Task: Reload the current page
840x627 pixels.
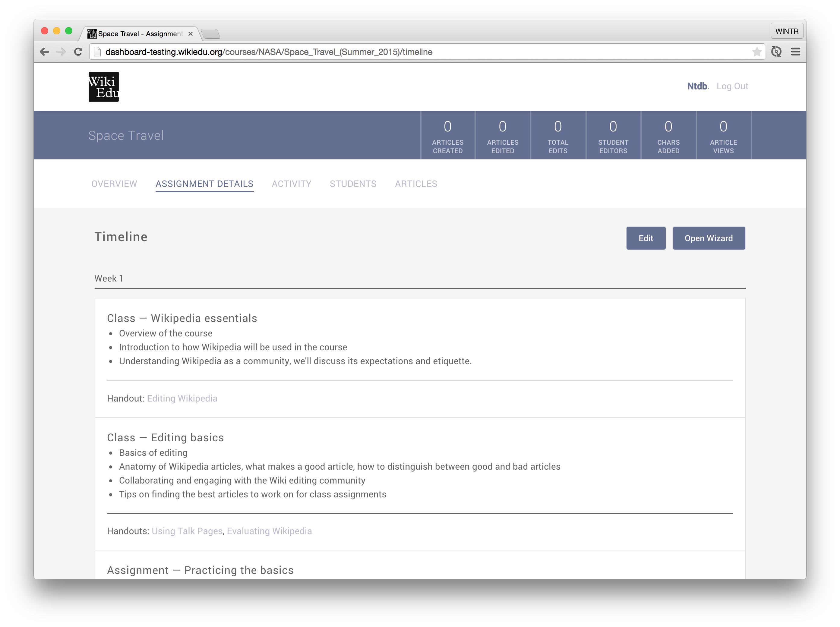Action: (x=78, y=52)
